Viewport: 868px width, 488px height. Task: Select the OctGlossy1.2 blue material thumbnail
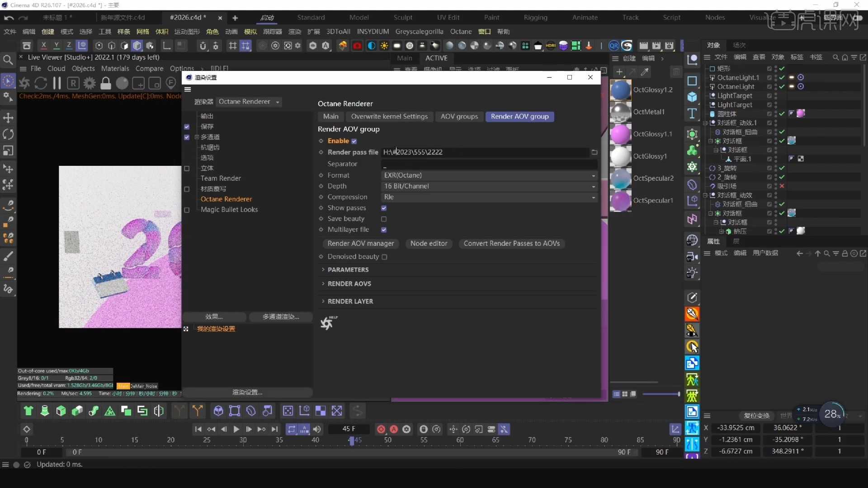(620, 90)
